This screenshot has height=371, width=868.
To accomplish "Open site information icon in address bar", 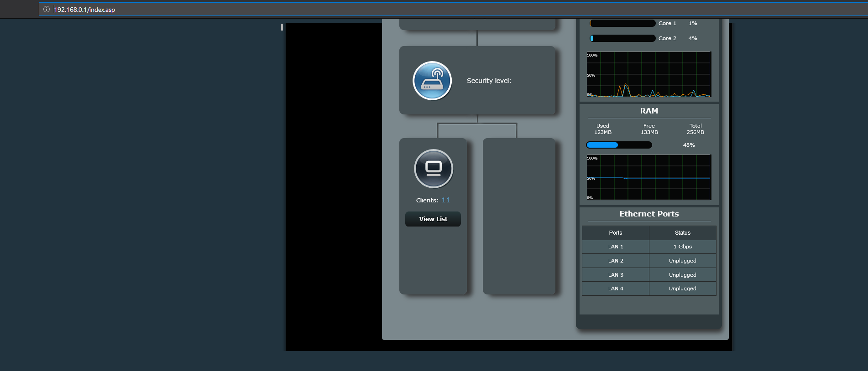I will point(47,9).
